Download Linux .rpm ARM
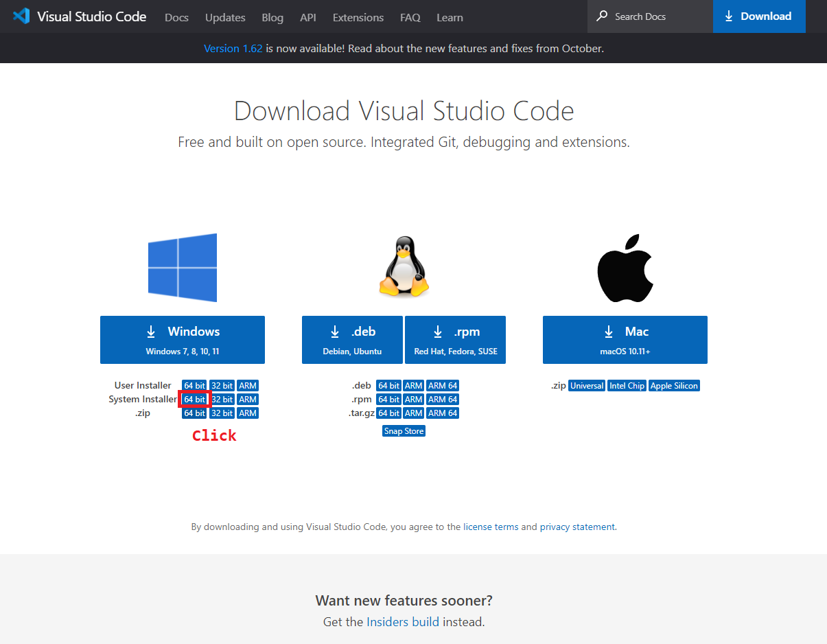Screen dimensions: 827x644 tap(414, 400)
